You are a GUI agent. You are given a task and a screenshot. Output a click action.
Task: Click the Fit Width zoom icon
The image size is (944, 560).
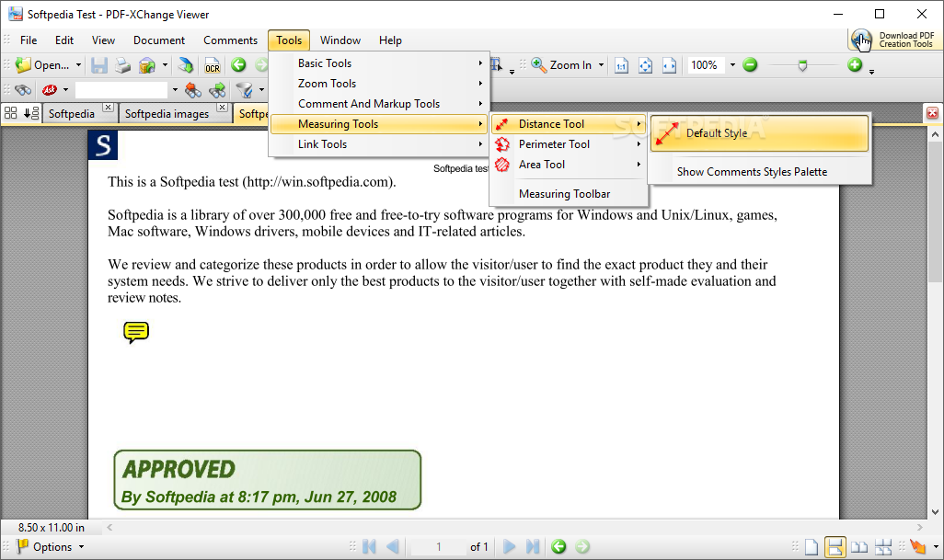click(x=669, y=65)
